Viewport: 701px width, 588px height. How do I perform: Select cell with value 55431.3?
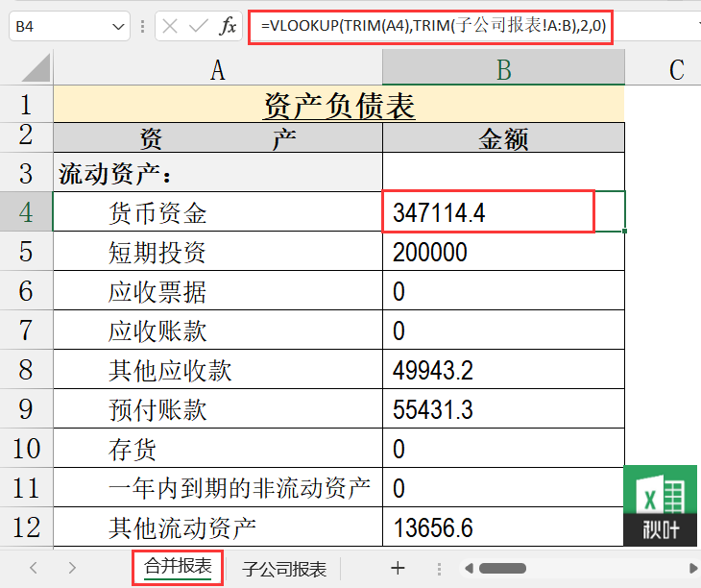[x=503, y=408]
